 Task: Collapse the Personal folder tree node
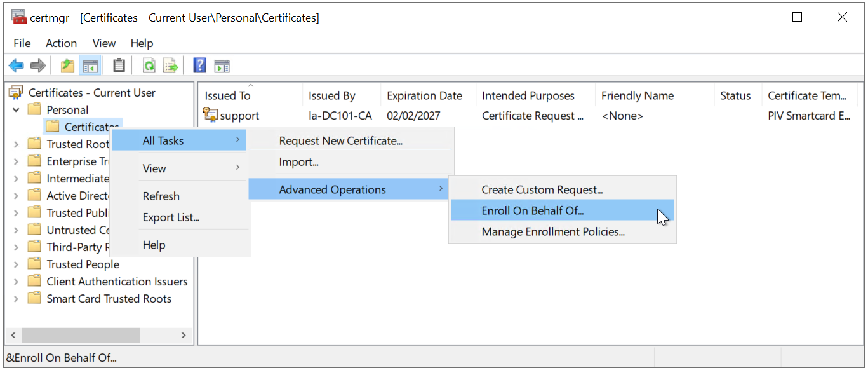click(x=16, y=110)
